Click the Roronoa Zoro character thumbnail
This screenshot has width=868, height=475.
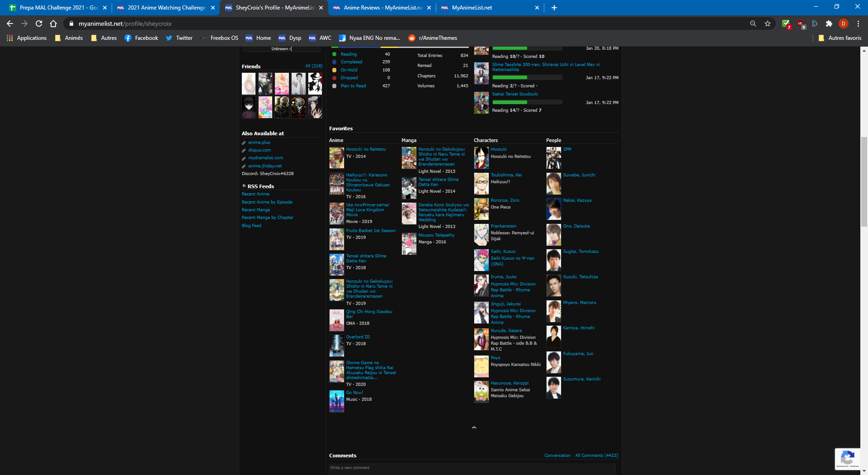pyautogui.click(x=481, y=209)
